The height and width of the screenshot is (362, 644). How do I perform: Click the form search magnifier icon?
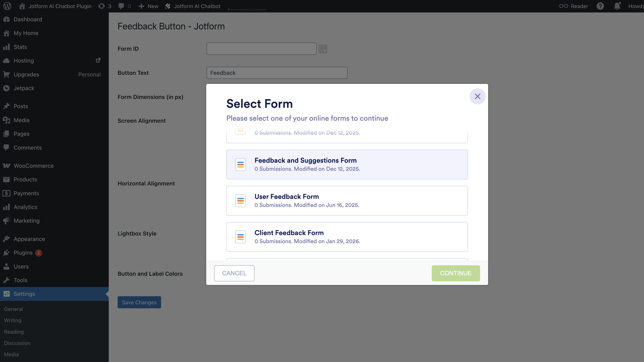323,49
